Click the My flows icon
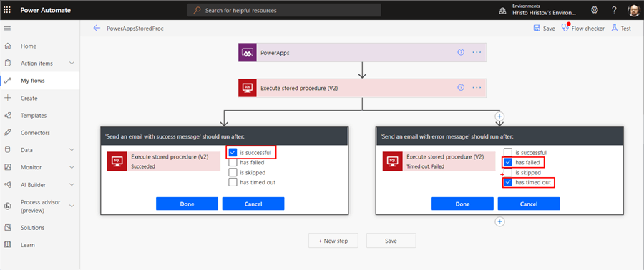 coord(7,81)
